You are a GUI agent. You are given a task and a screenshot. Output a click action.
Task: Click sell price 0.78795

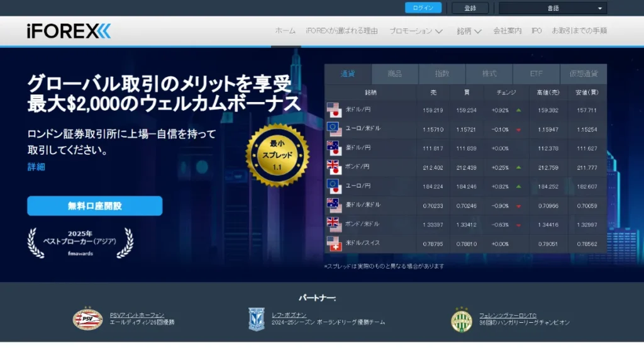pyautogui.click(x=433, y=244)
